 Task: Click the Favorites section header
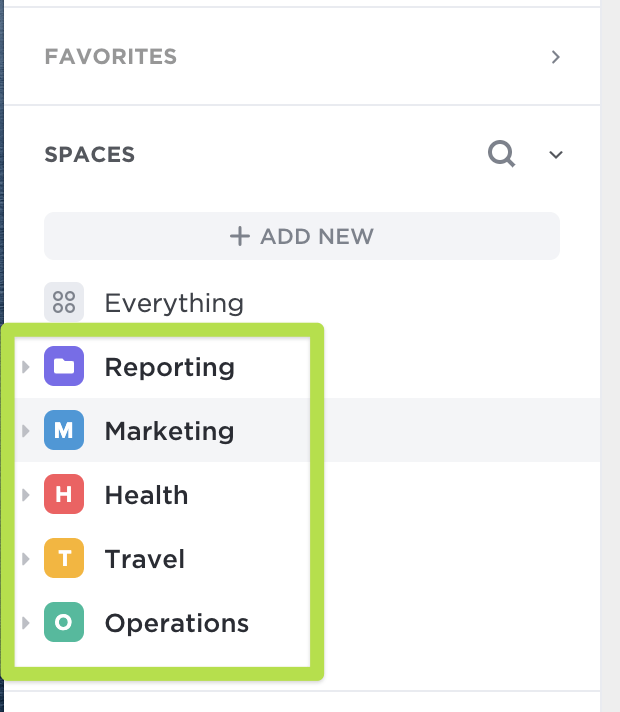111,57
